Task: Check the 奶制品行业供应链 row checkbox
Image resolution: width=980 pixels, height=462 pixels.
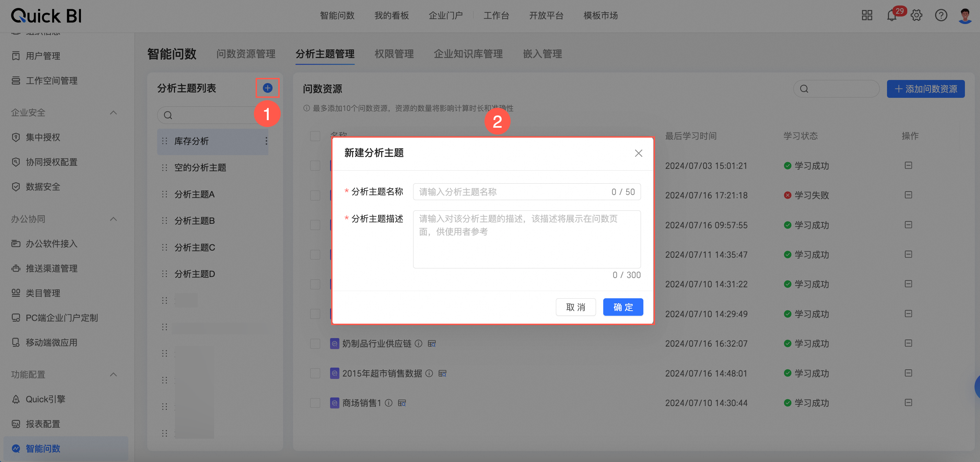Action: click(x=315, y=344)
